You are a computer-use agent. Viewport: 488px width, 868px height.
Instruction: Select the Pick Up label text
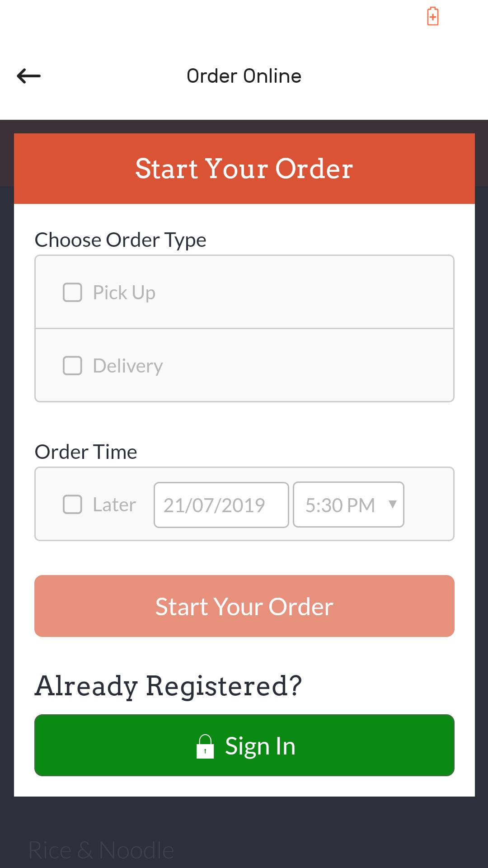(124, 292)
